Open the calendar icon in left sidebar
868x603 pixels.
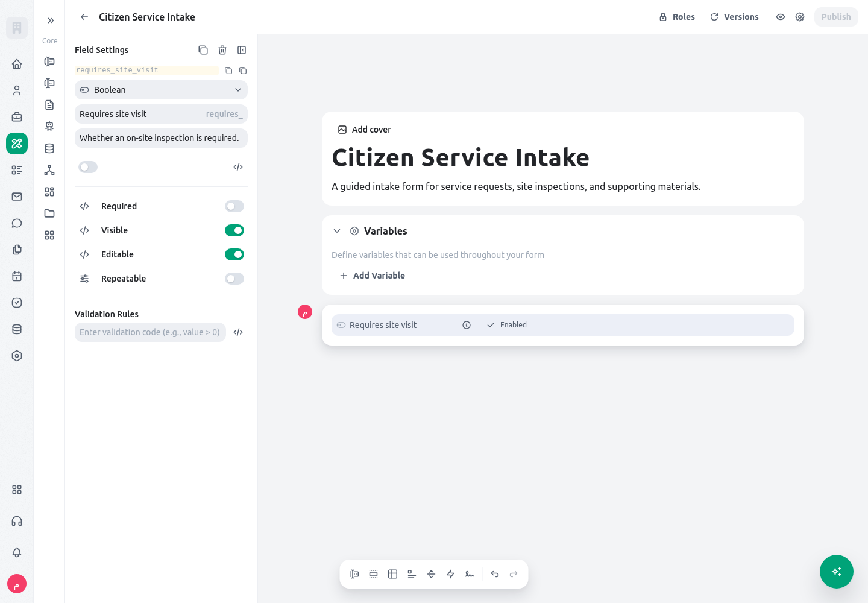pos(17,276)
